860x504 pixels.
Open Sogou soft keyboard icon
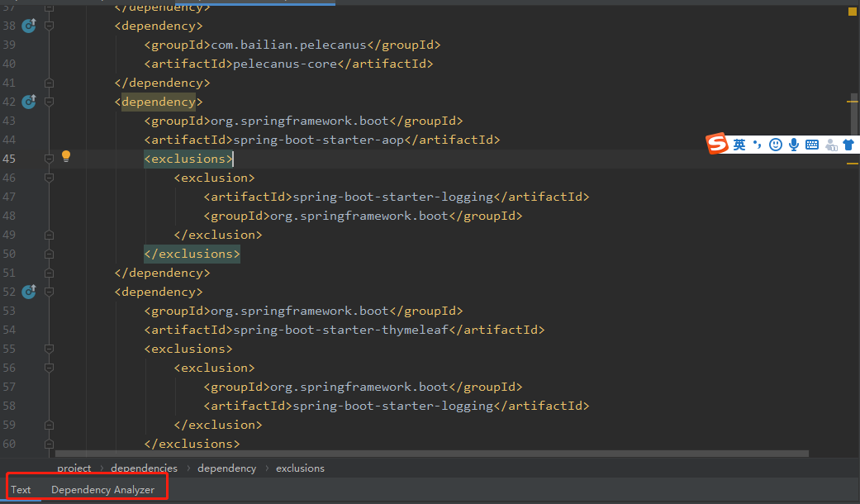coord(812,145)
